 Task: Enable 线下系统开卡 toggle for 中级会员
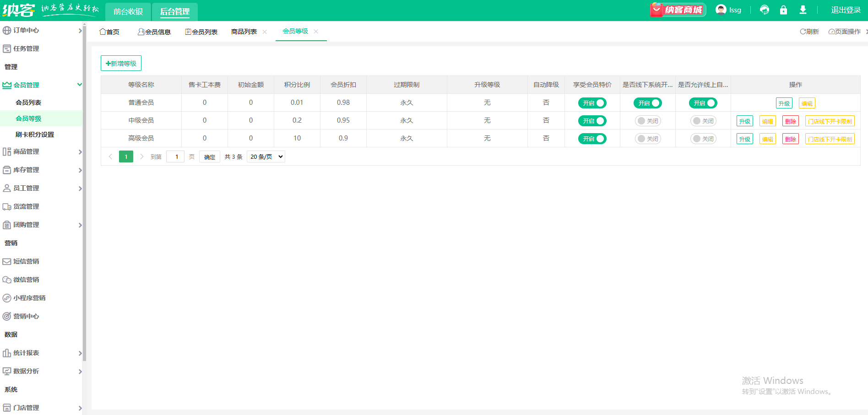(x=647, y=121)
